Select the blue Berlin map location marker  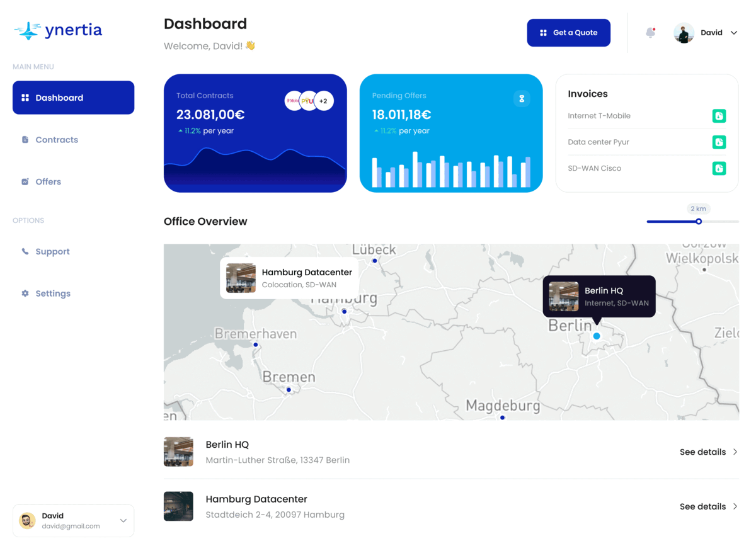pyautogui.click(x=597, y=336)
